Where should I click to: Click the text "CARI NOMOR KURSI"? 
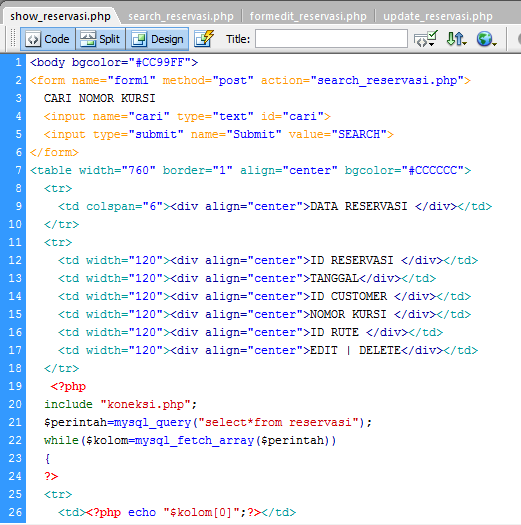click(99, 98)
